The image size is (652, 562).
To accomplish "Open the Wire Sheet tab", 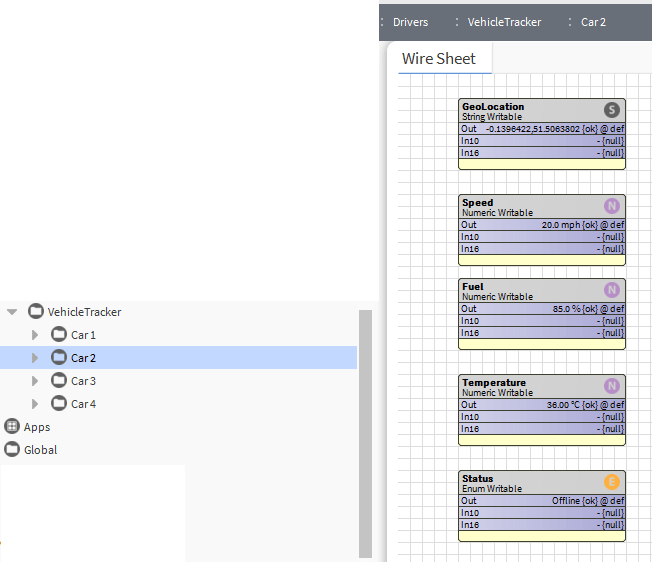I will (439, 59).
